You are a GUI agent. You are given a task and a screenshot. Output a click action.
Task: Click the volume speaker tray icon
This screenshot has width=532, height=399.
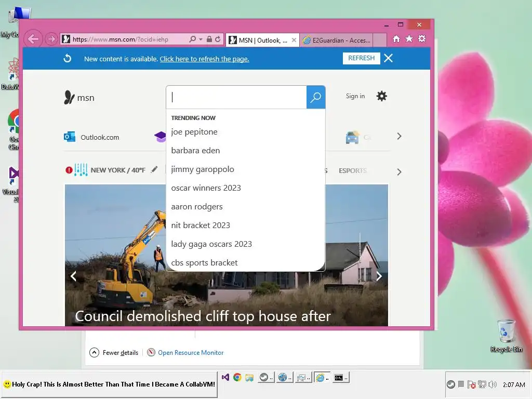(x=493, y=384)
